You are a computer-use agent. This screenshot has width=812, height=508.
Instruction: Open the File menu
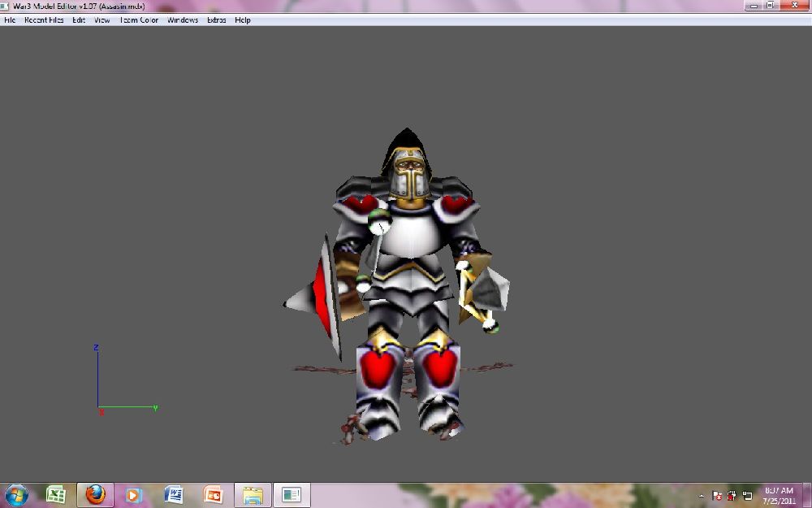tap(10, 20)
